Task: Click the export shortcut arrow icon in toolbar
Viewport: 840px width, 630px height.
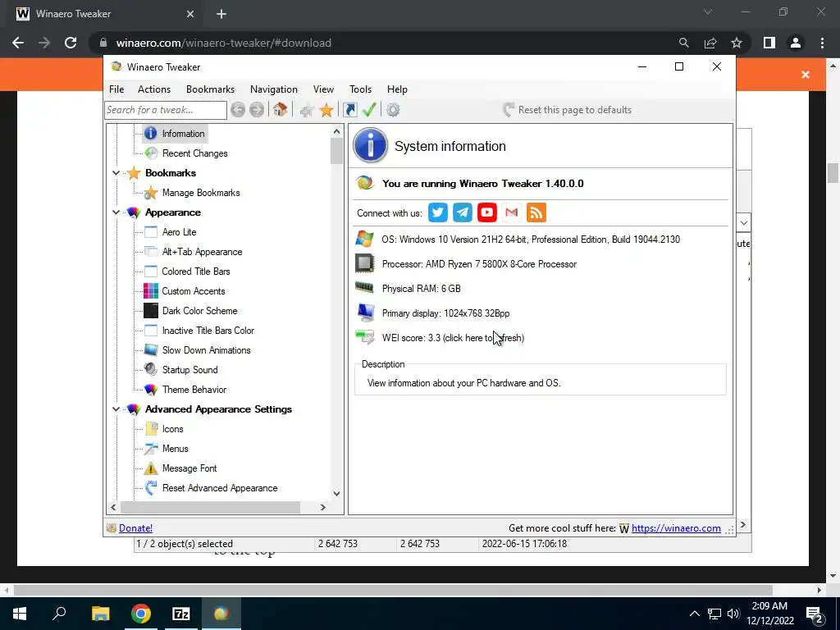Action: (x=349, y=110)
